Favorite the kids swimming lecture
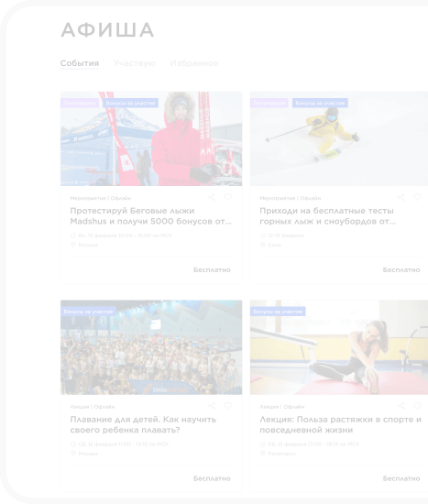Screen dimensions: 428x504 tap(228, 406)
